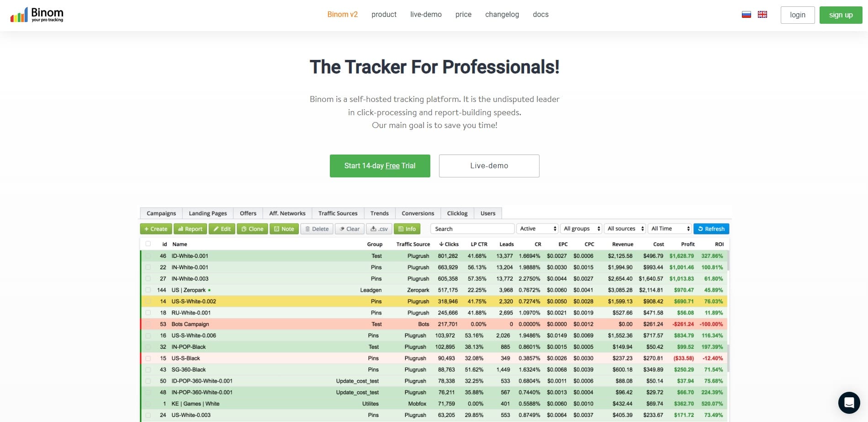The image size is (868, 422).
Task: Add a Note using the note icon
Action: [284, 229]
